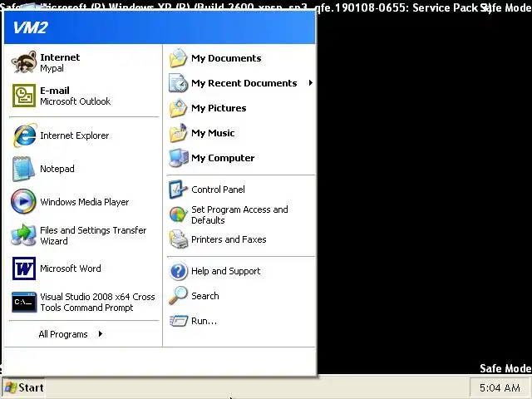
Task: Choose the Control Panel menu text
Action: click(x=218, y=190)
